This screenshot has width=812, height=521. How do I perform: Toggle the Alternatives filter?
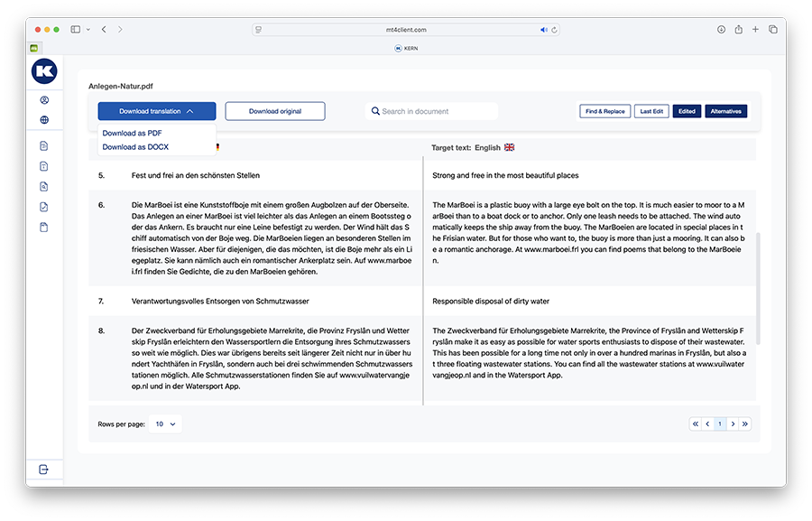725,111
